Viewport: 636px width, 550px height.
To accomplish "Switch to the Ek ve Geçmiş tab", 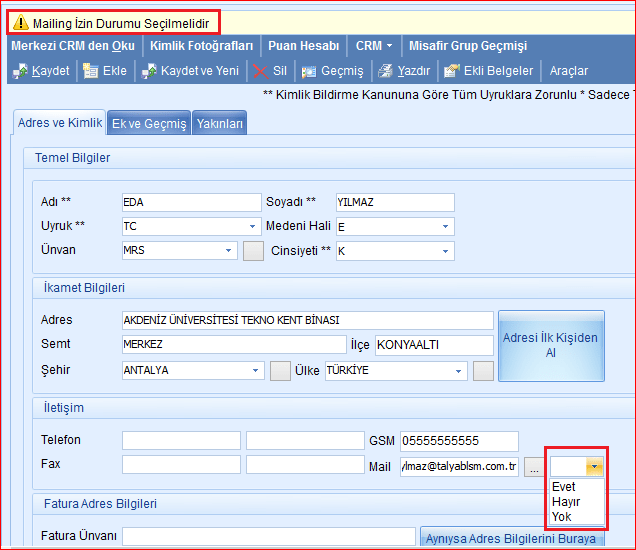I will click(x=149, y=123).
